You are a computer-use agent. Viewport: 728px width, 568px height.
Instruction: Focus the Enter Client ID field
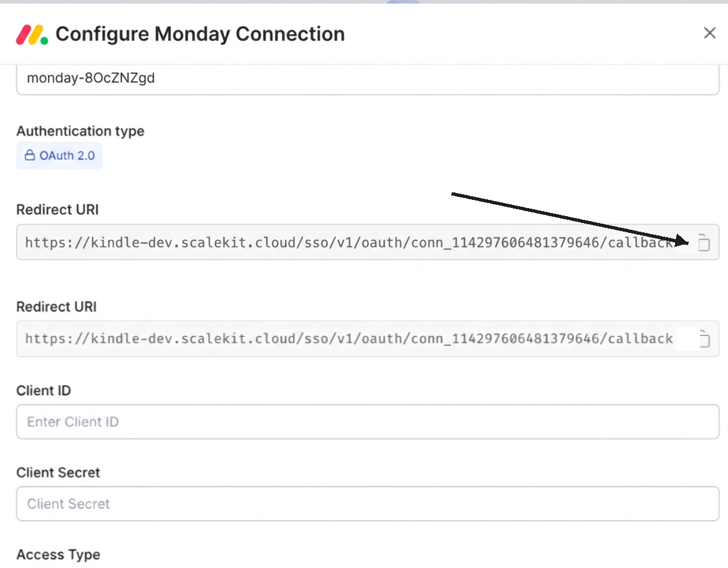tap(368, 422)
